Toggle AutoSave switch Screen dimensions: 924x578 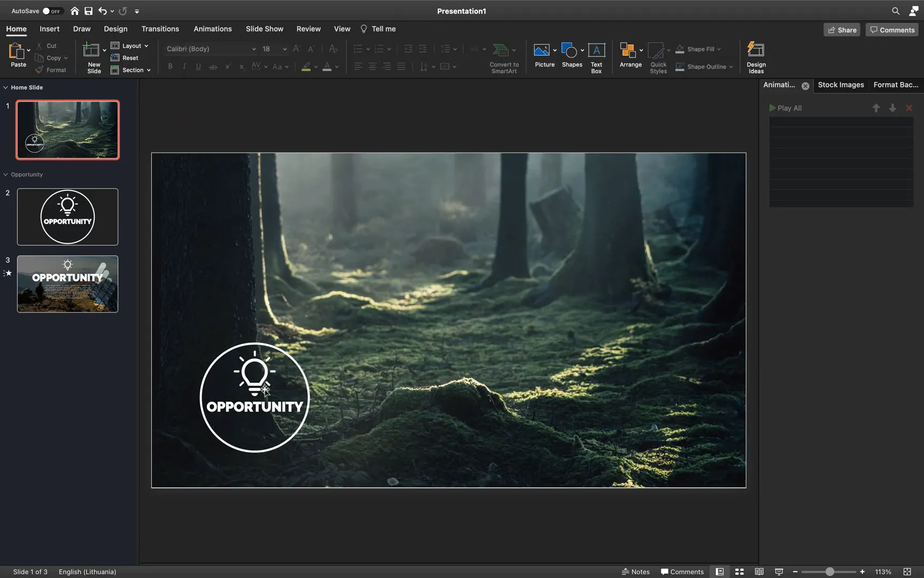(x=52, y=11)
